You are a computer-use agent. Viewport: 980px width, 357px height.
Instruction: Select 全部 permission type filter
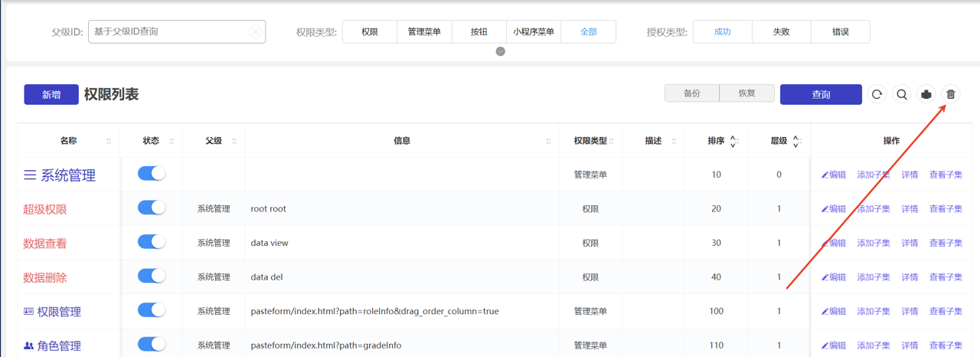coord(589,31)
